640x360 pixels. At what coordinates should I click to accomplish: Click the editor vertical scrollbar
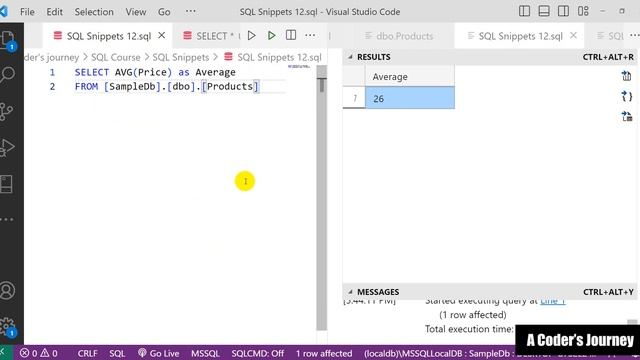click(322, 198)
